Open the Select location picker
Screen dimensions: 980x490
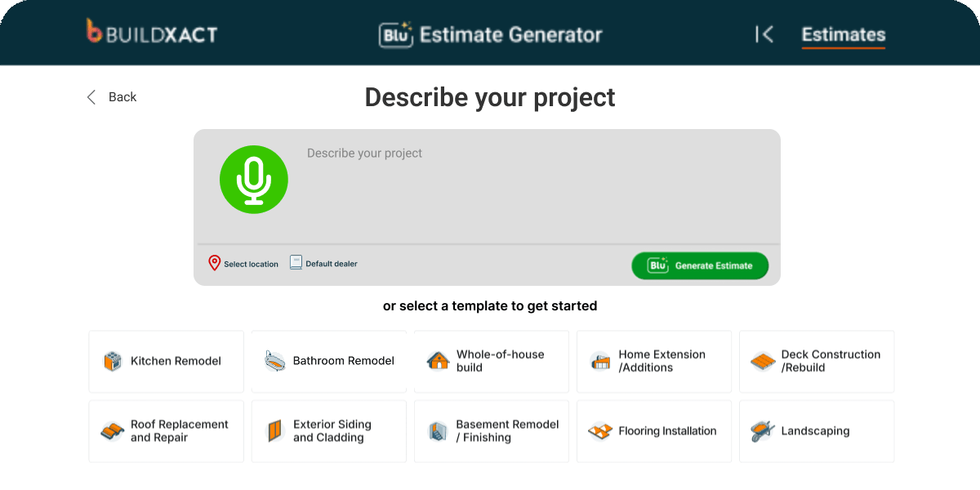coord(251,264)
